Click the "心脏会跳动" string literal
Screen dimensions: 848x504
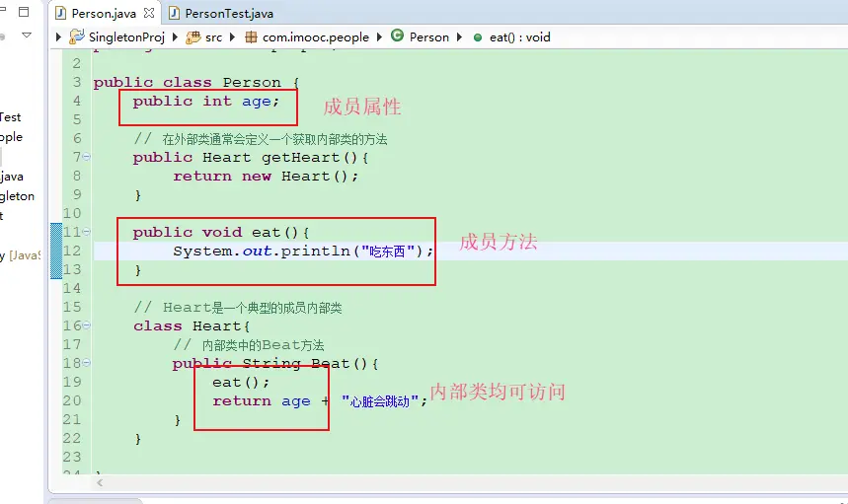pos(380,401)
